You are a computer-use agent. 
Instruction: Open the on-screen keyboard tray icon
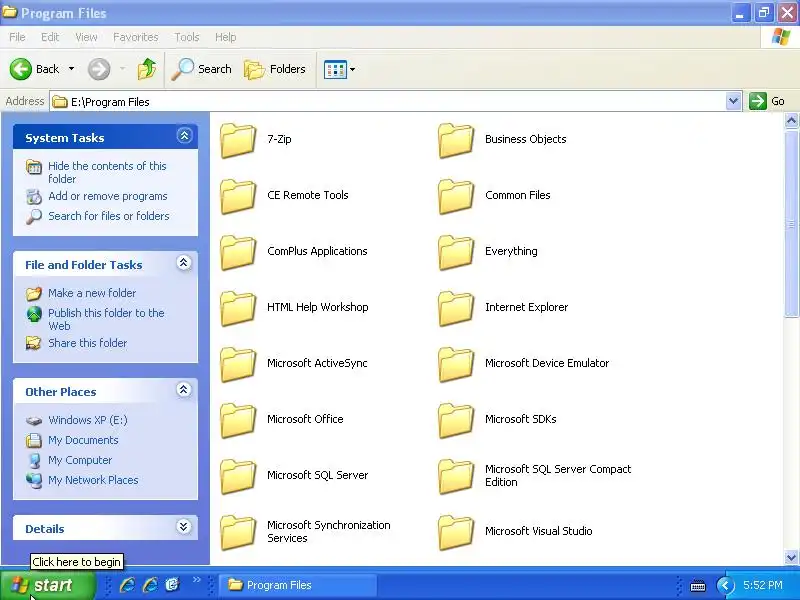(x=698, y=586)
